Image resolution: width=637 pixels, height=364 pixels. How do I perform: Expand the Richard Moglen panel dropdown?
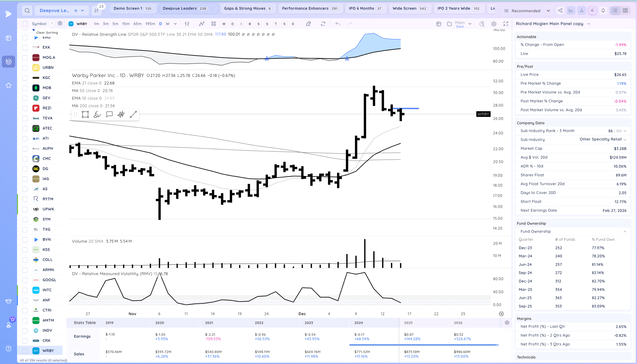point(588,24)
